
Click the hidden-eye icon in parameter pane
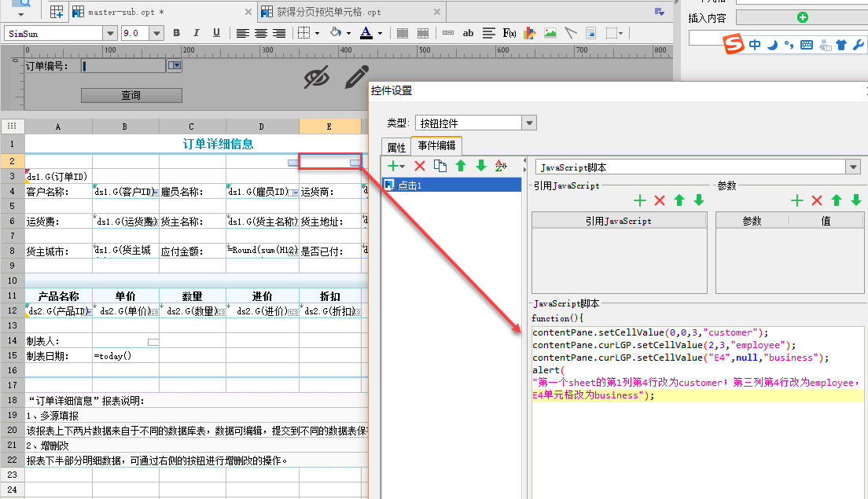click(x=317, y=78)
